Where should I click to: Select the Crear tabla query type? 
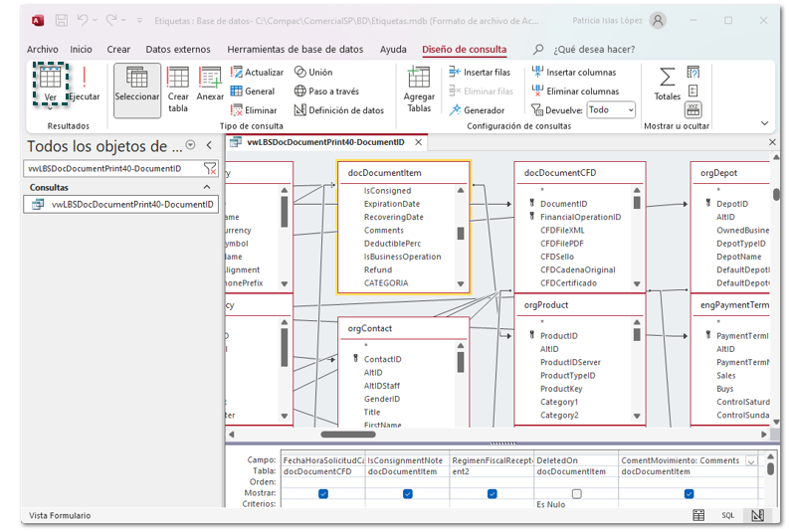[178, 88]
